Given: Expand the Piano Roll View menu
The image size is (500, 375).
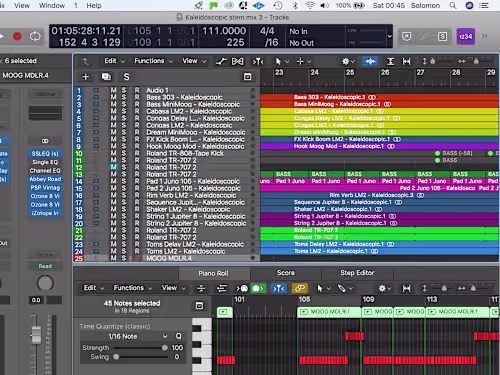Looking at the screenshot, I should pos(173,288).
